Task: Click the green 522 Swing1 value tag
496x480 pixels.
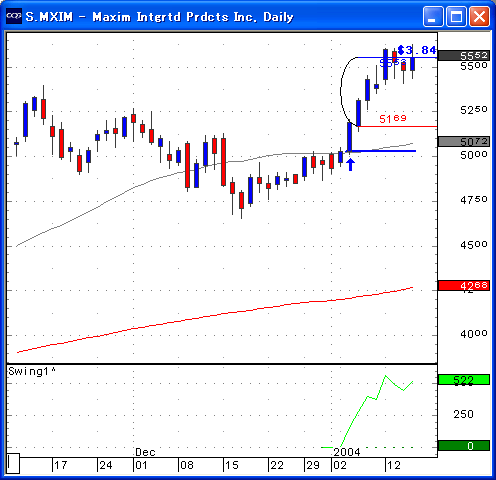Action: pyautogui.click(x=464, y=380)
